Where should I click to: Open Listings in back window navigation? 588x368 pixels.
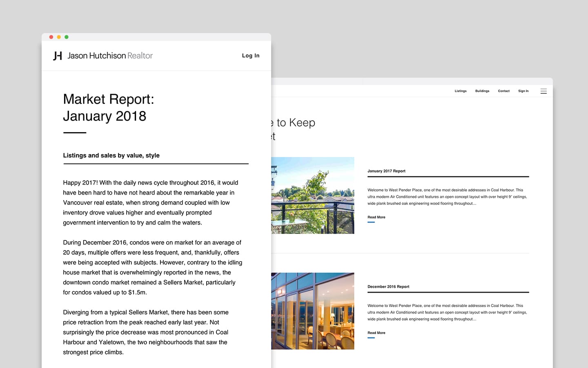[461, 91]
